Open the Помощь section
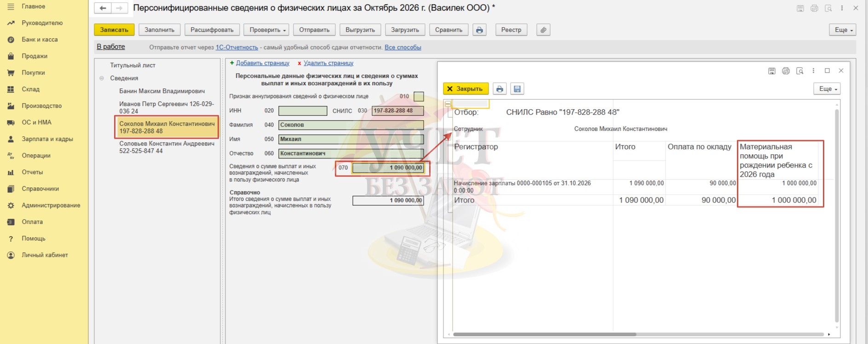This screenshot has width=868, height=344. (34, 239)
